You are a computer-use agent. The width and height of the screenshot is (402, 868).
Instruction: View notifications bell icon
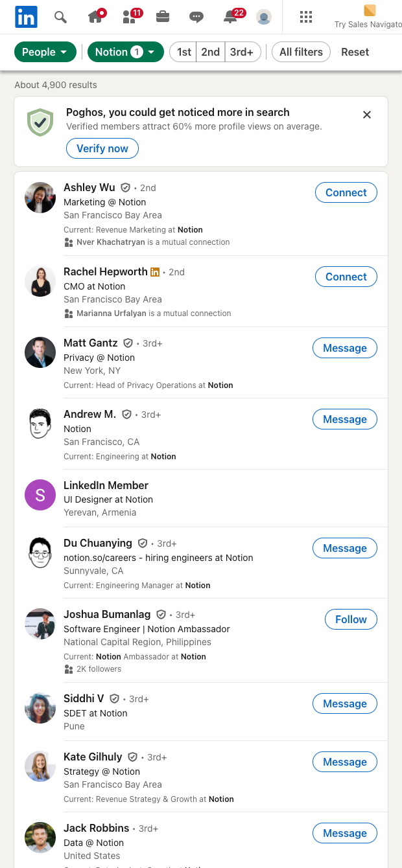point(231,17)
